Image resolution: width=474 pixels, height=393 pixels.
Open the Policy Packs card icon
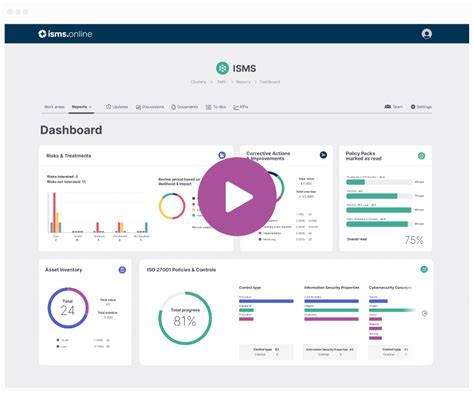click(422, 156)
